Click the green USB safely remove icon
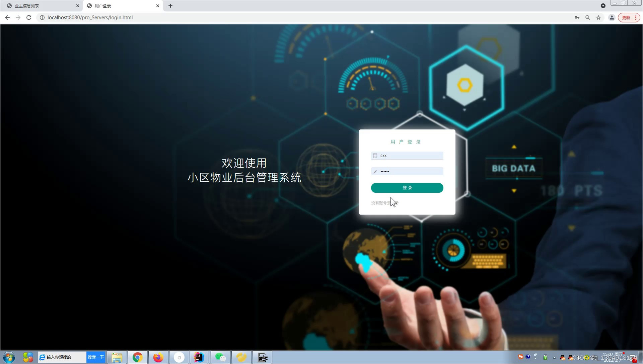 click(x=545, y=357)
